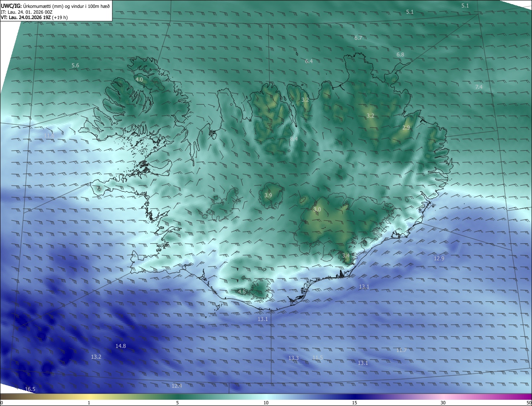Click the 50 tick label on the colorbar
This screenshot has height=406, width=532.
click(x=529, y=403)
